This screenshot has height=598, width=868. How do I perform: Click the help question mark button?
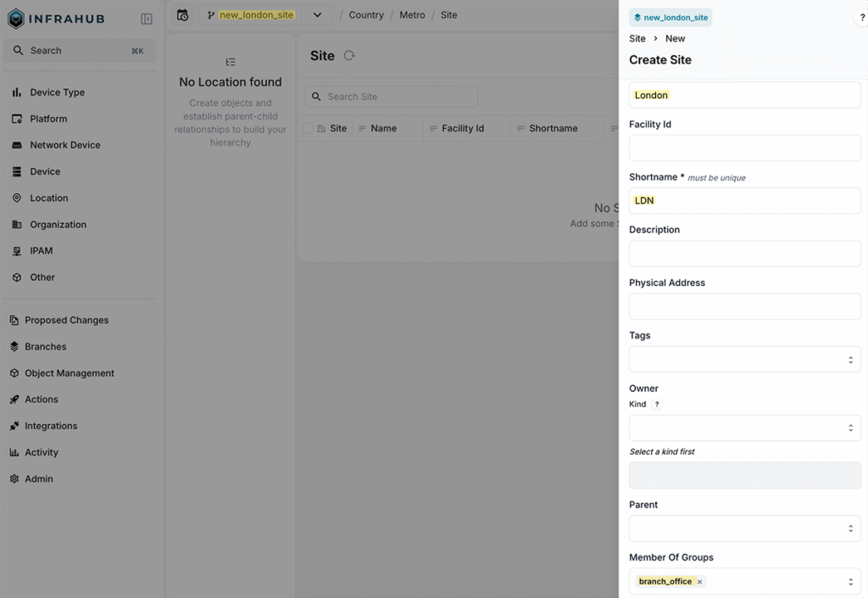click(861, 17)
